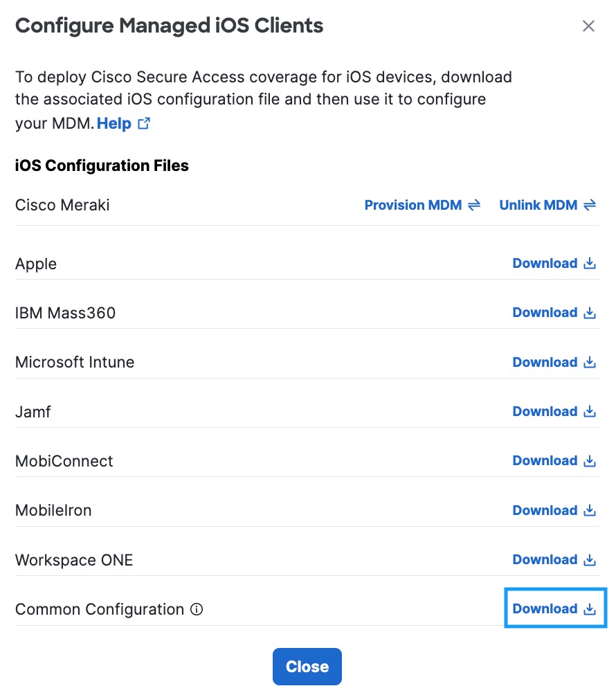Download the MobileIron configuration file
Image resolution: width=616 pixels, height=695 pixels.
pos(554,510)
